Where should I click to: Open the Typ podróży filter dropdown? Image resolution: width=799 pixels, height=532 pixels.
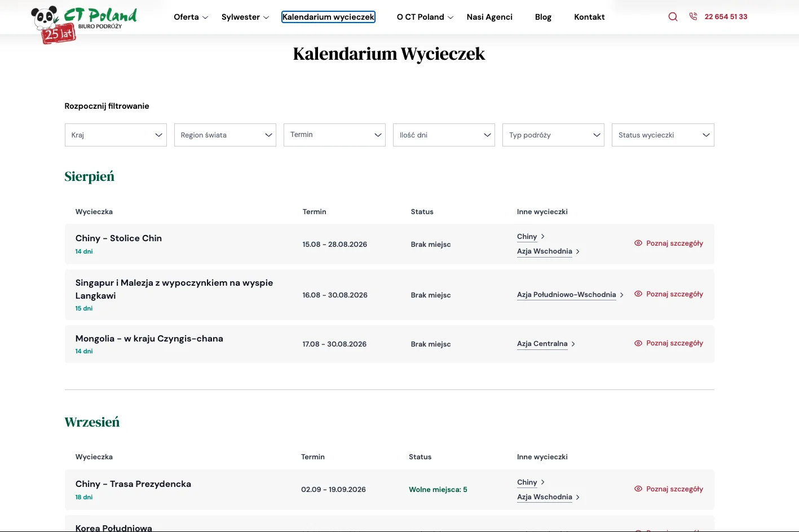(553, 135)
